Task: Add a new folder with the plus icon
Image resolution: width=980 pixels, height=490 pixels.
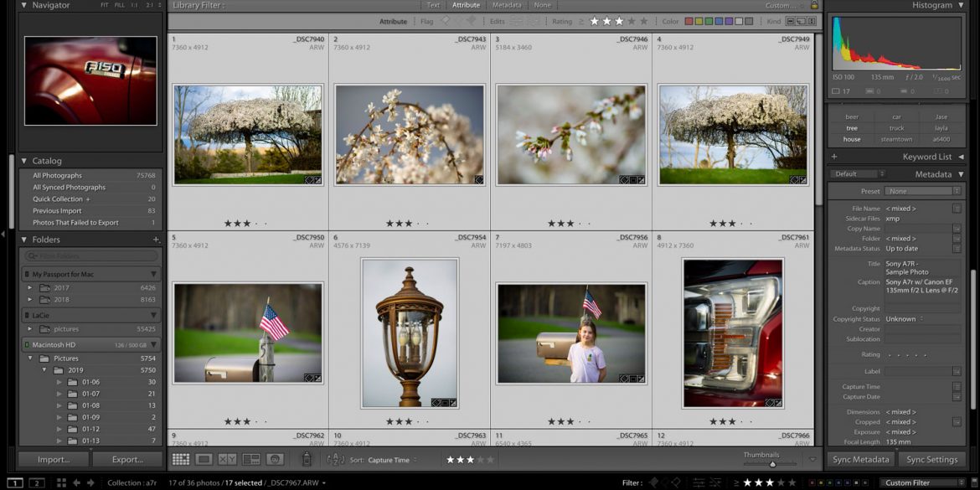Action: tap(157, 240)
